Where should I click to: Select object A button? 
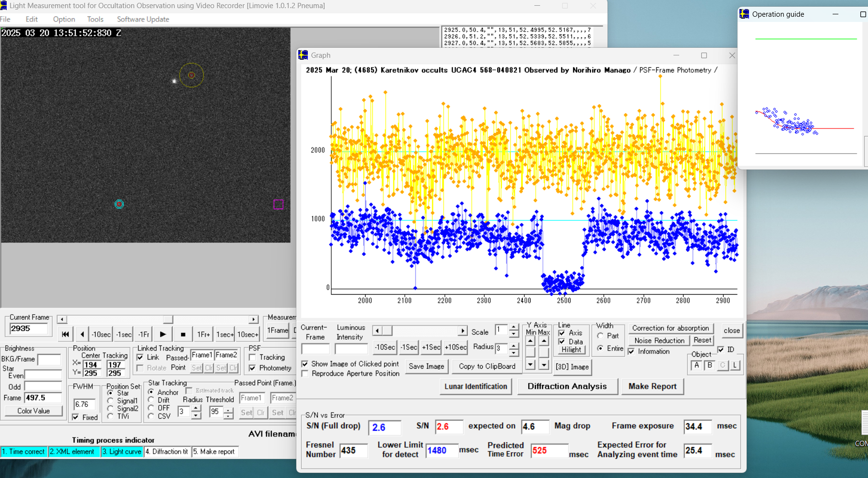[x=696, y=365]
